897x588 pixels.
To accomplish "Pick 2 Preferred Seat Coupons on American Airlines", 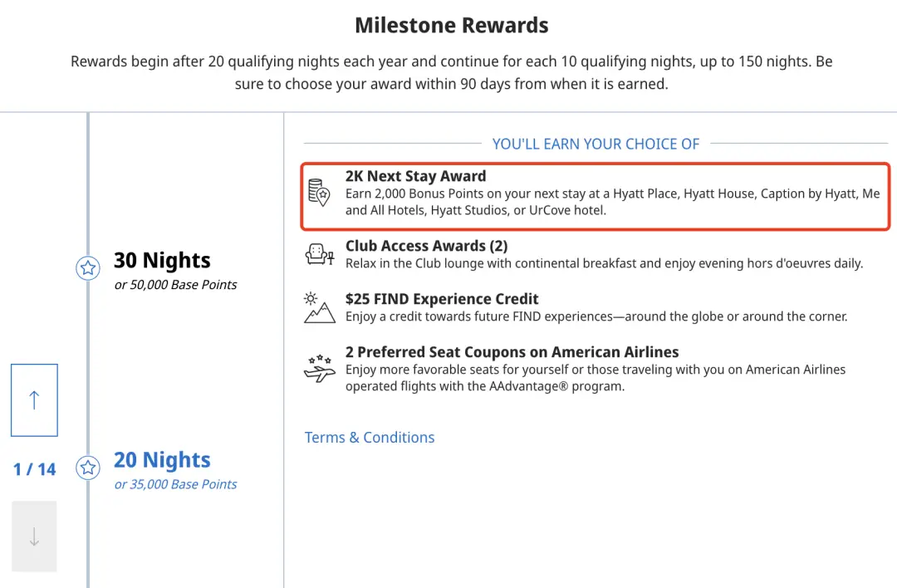I will click(x=512, y=352).
